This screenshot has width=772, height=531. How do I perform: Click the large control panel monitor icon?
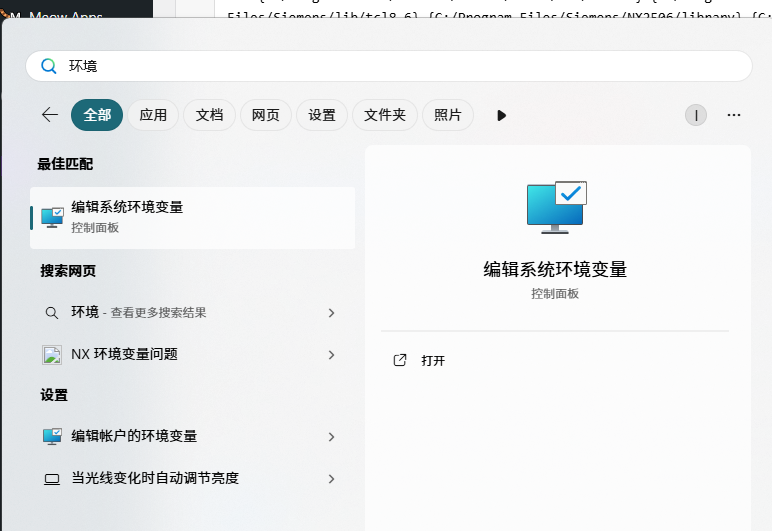(556, 208)
